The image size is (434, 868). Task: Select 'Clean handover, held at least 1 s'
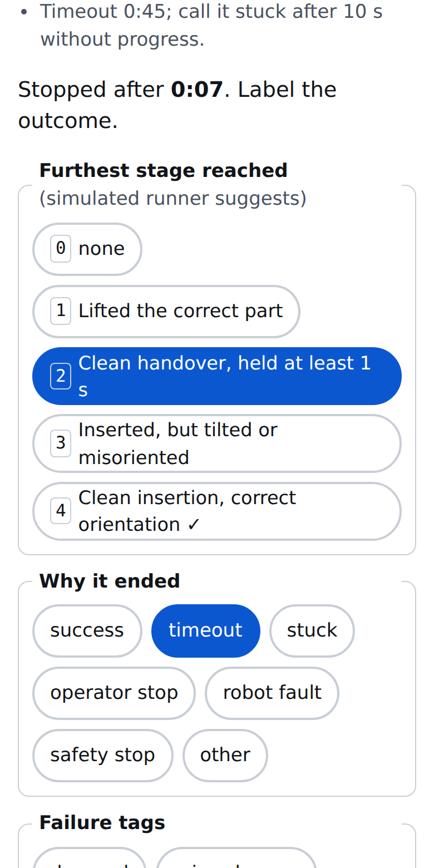(217, 376)
